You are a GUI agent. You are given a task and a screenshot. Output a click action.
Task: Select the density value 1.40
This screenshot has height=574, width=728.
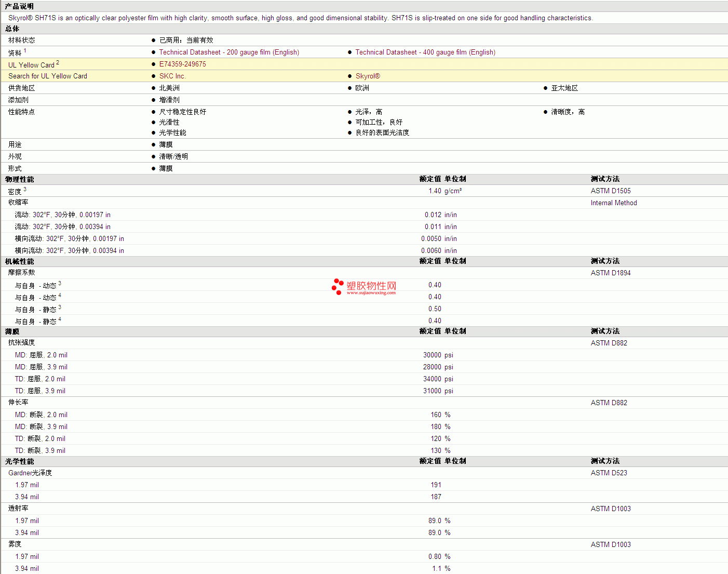click(x=435, y=191)
